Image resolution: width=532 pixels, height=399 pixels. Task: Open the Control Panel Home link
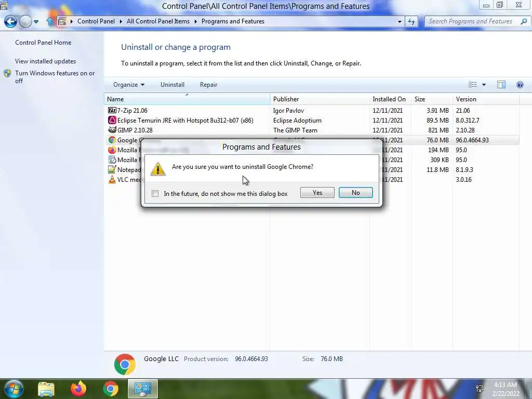(x=43, y=43)
